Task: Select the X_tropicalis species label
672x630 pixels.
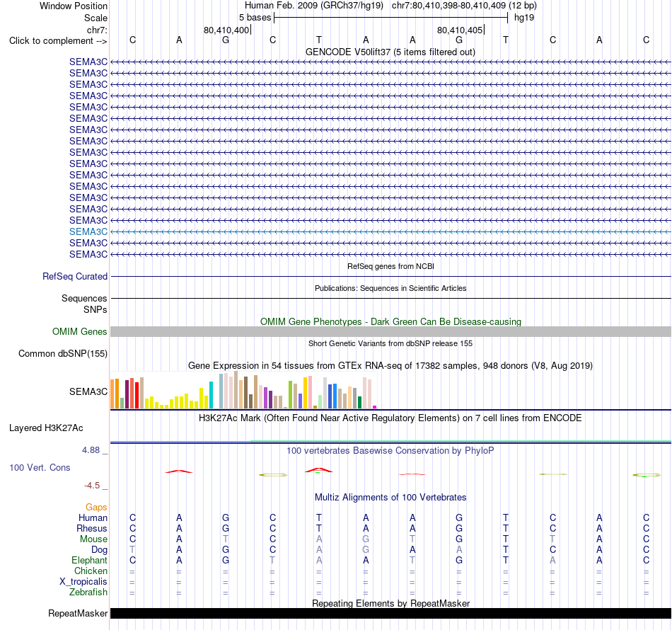Action: coord(83,582)
